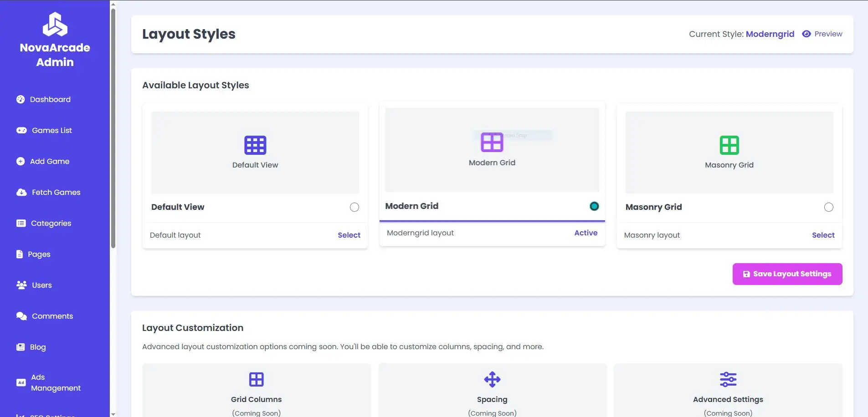Image resolution: width=868 pixels, height=417 pixels.
Task: Click Select link for Masonry layout
Action: [823, 235]
